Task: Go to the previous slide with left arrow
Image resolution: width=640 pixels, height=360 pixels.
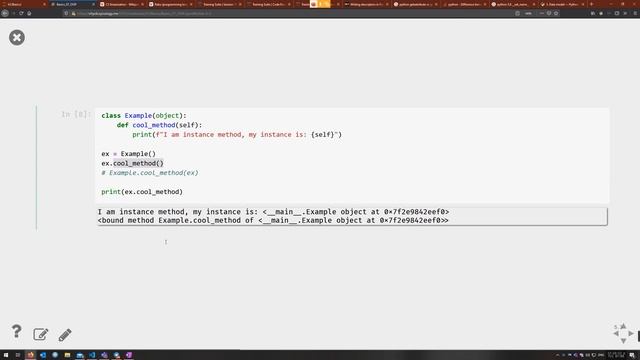Action: (x=616, y=333)
